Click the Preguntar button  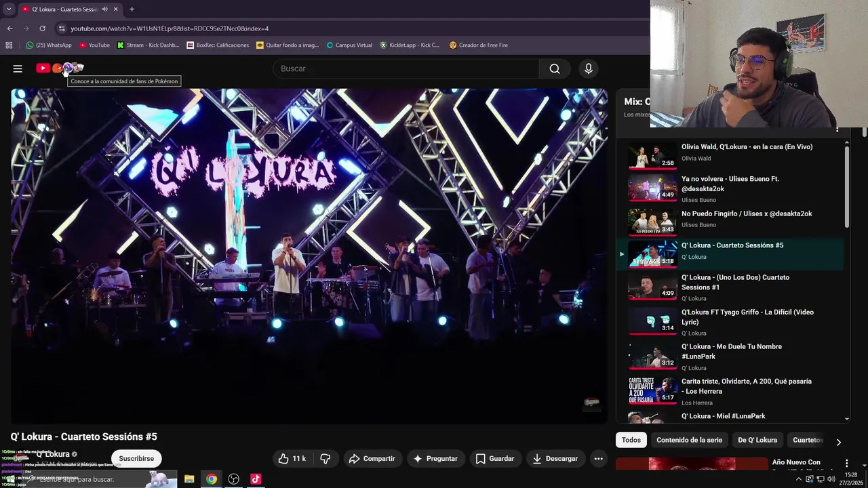click(x=435, y=459)
